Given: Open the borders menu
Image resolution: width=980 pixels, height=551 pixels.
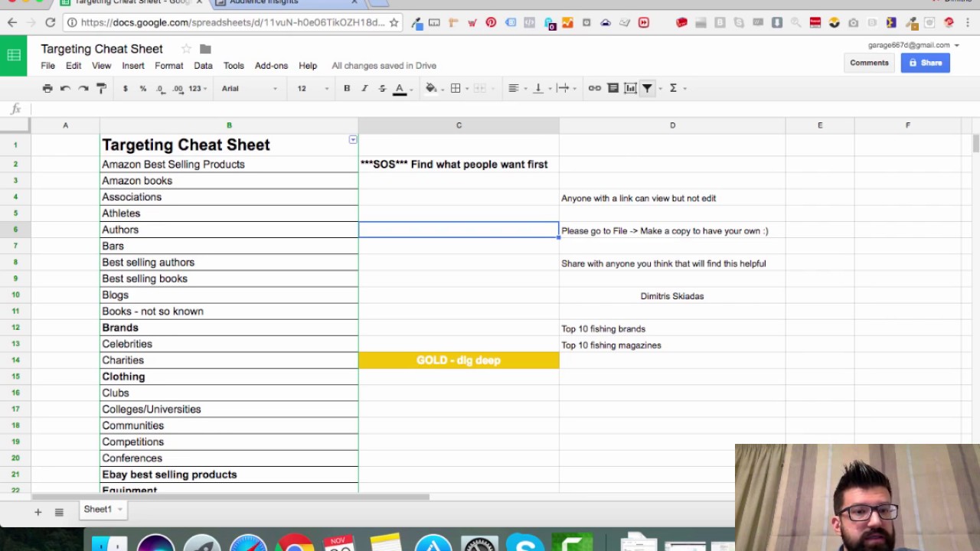Looking at the screenshot, I should click(456, 89).
